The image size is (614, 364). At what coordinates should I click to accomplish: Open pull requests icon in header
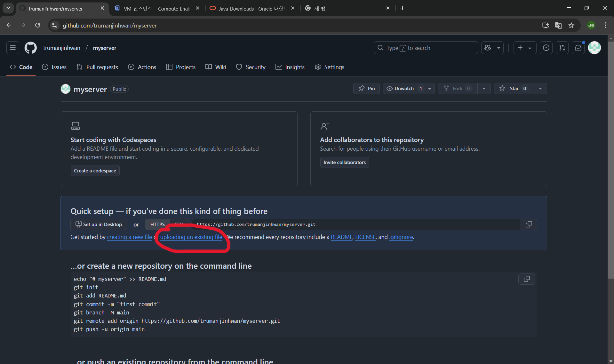[562, 48]
